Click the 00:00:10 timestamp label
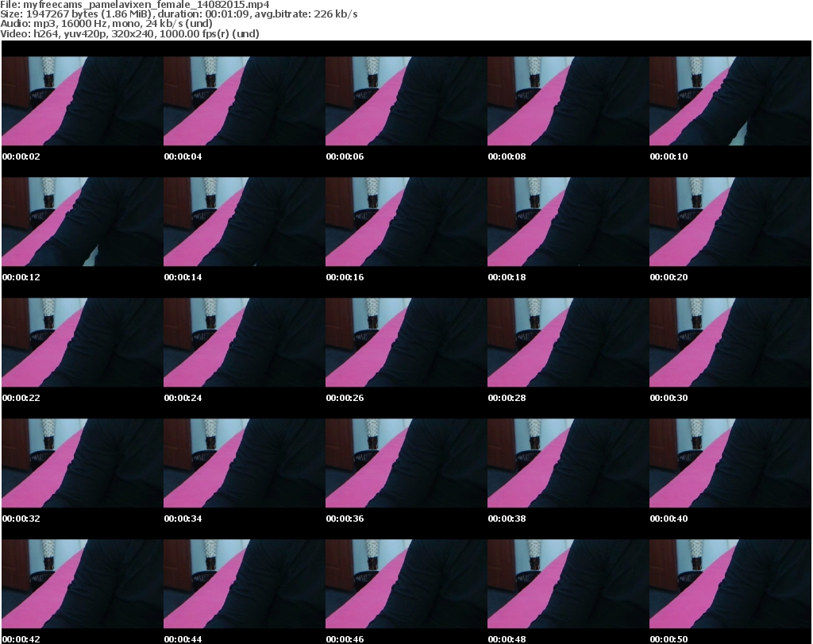Viewport: 813px width, 644px height. coord(669,156)
